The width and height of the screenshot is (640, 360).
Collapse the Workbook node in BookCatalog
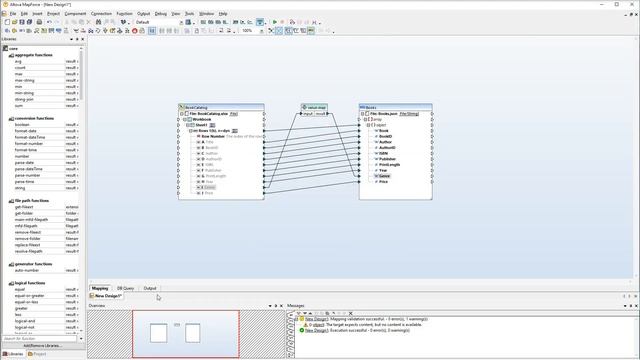pyautogui.click(x=185, y=120)
